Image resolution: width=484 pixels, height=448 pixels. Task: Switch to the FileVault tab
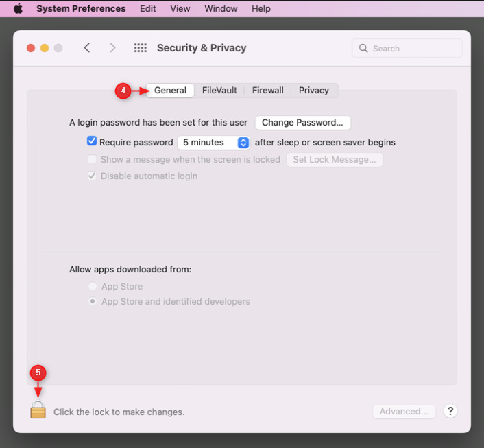[219, 91]
